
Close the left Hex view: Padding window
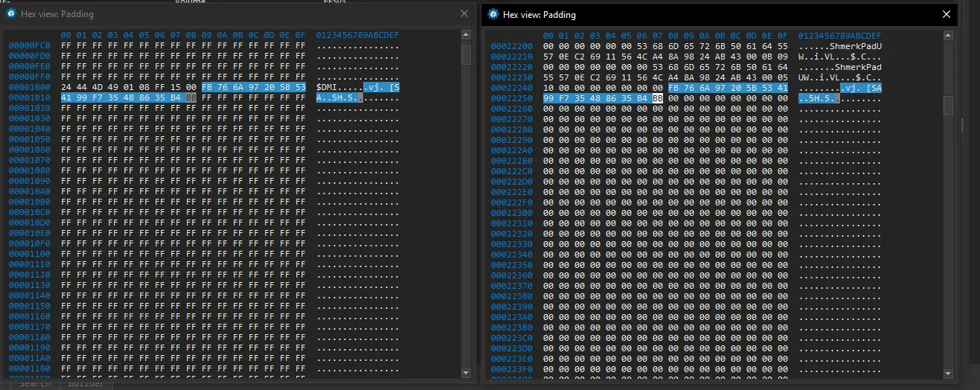click(465, 14)
